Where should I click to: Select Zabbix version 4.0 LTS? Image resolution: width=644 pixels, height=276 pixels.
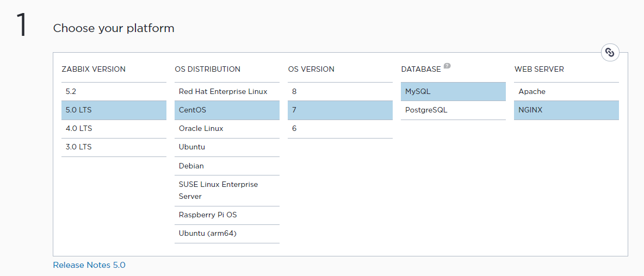pyautogui.click(x=114, y=129)
